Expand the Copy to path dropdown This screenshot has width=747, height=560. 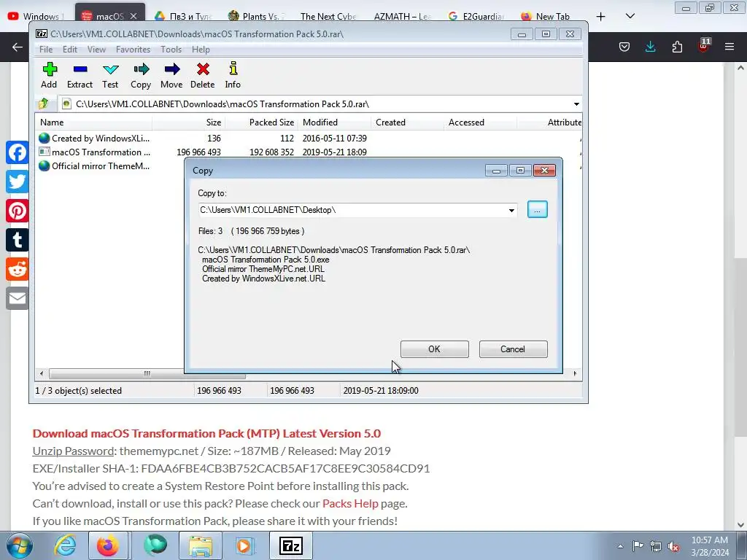[511, 210]
